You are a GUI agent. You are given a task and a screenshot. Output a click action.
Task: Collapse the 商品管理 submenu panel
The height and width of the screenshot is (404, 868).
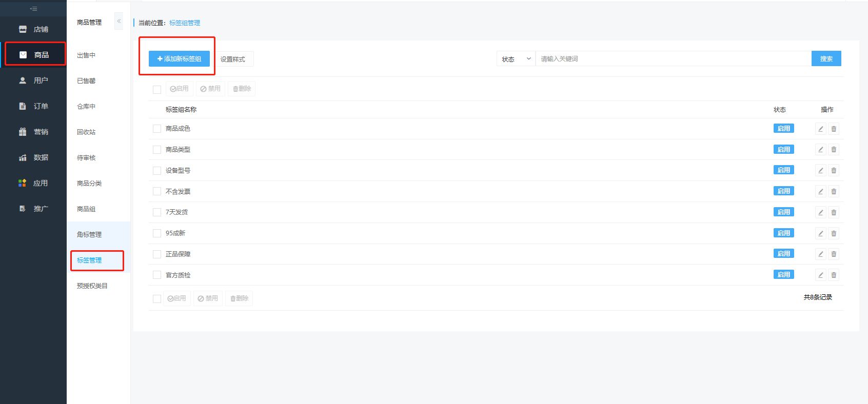(119, 21)
